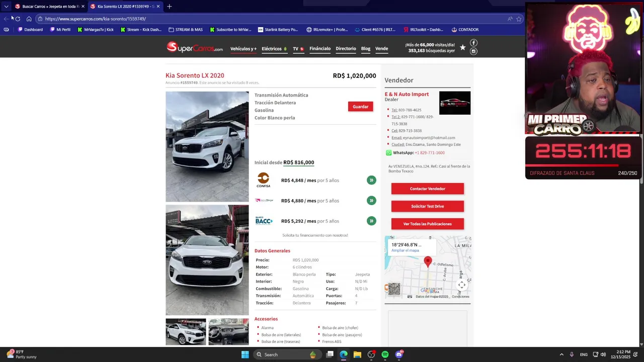Toggle read aloud icon in address bar
This screenshot has height=362, width=644.
(510, 19)
